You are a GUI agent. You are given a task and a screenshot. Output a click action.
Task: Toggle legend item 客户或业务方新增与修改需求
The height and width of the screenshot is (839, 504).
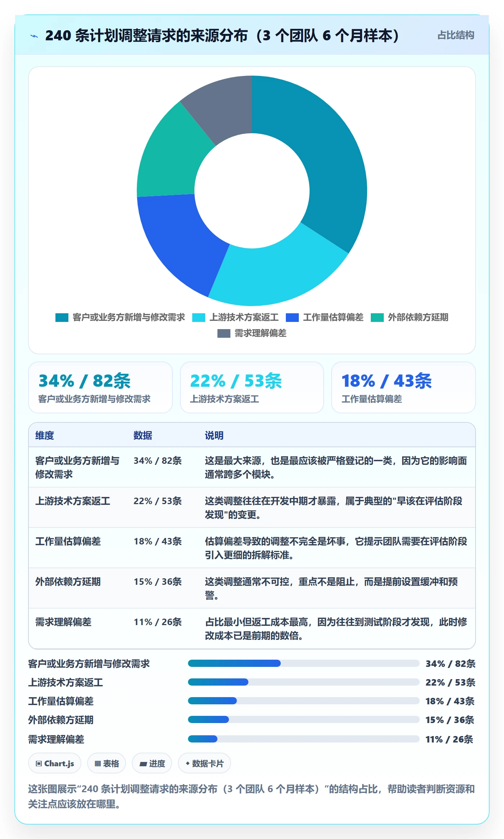pos(120,317)
